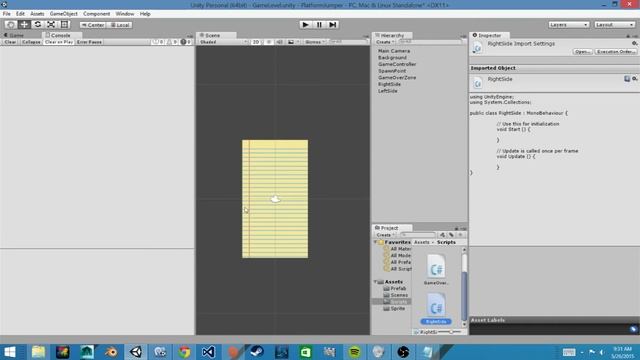The height and width of the screenshot is (360, 640).
Task: Open the Window menu
Action: (x=125, y=14)
